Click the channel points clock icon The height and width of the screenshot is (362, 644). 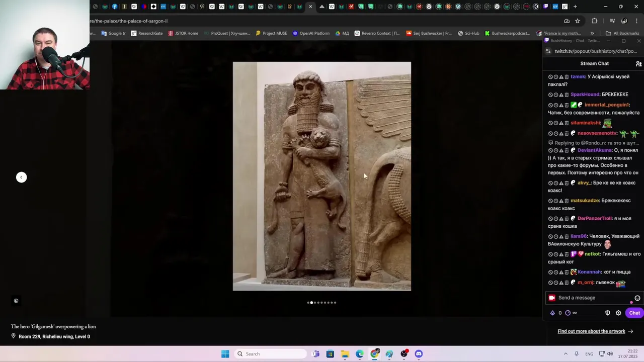tap(568, 313)
